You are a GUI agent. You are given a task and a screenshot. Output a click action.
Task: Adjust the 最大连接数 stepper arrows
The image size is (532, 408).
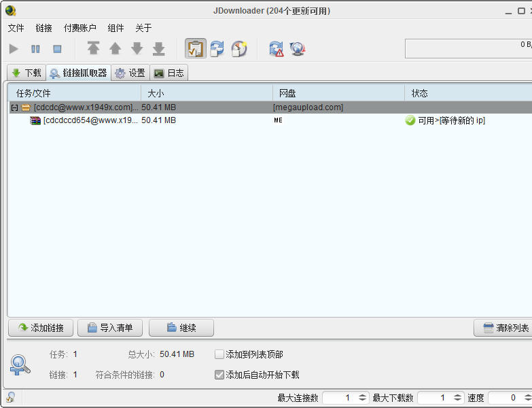pos(363,398)
